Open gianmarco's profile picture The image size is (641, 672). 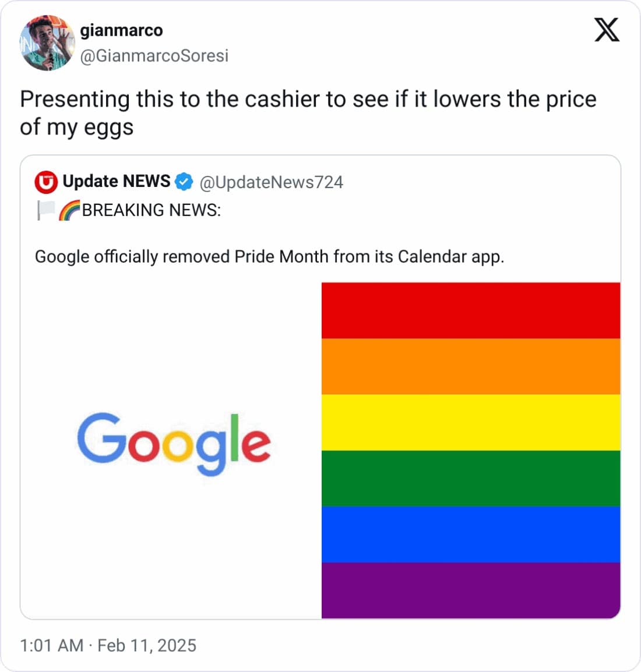[47, 43]
